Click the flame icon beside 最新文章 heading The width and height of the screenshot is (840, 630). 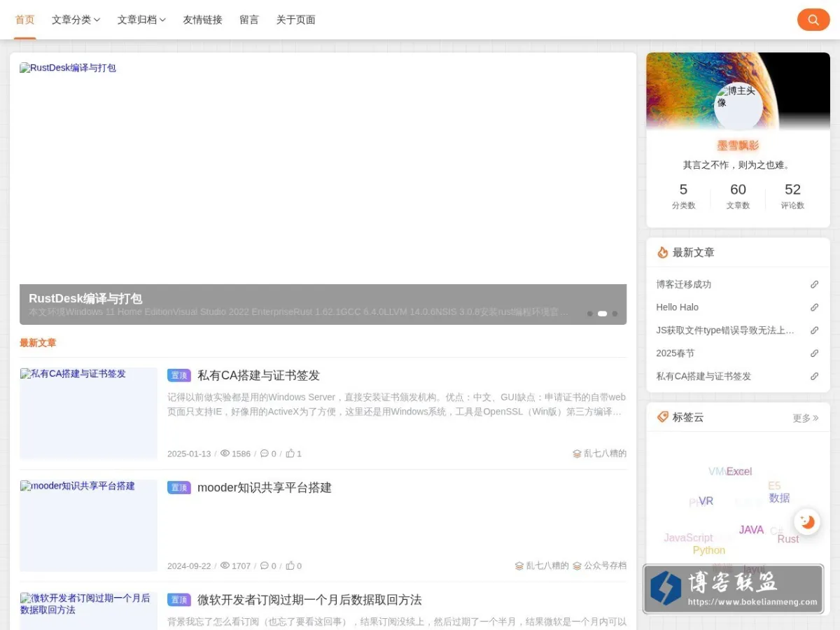click(662, 253)
